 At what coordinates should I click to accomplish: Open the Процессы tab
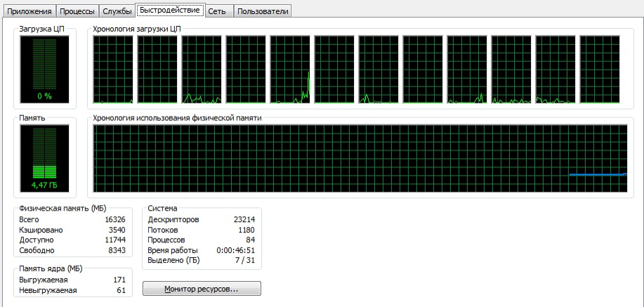coord(77,11)
